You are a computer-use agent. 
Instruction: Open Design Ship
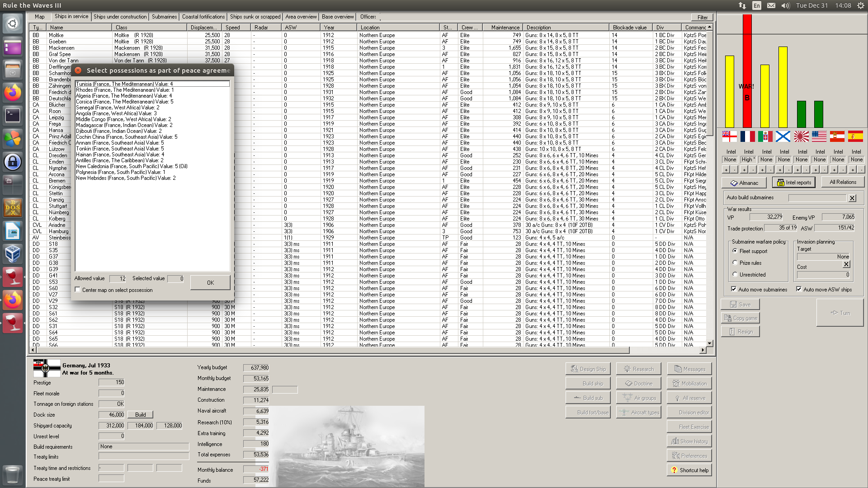pyautogui.click(x=588, y=369)
